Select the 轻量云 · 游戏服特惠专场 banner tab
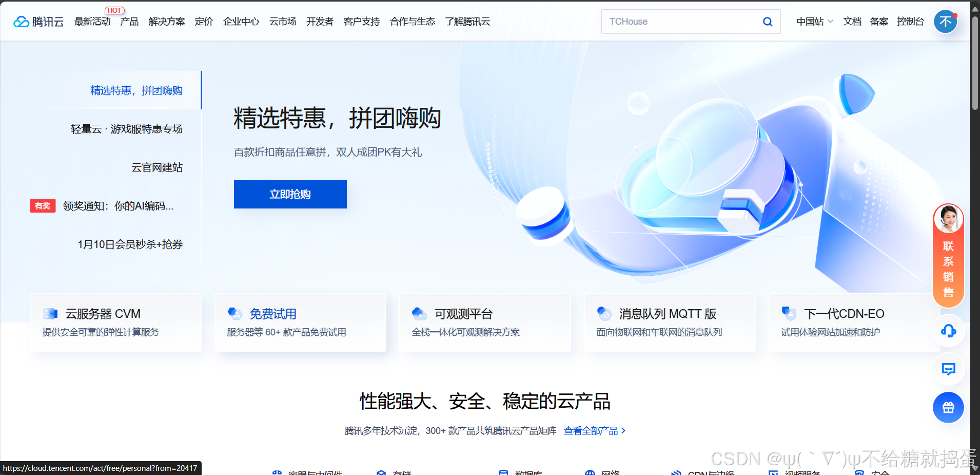The width and height of the screenshot is (980, 475). coord(127,129)
